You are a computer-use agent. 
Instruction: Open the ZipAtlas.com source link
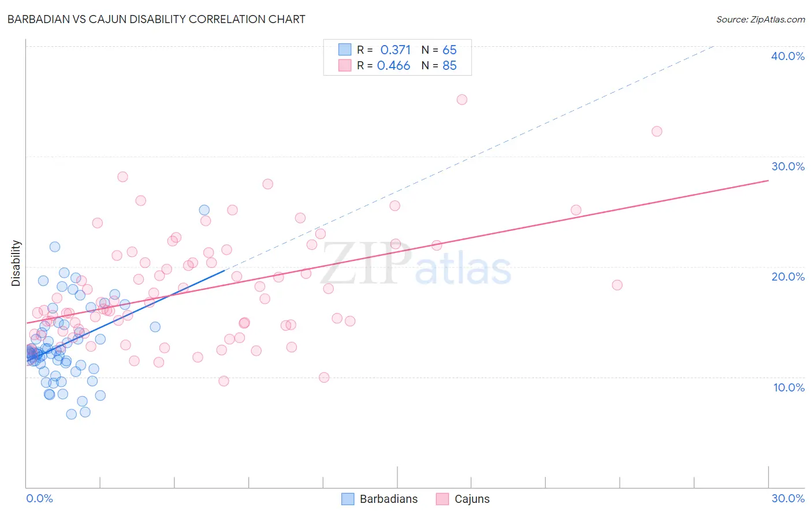click(761, 19)
